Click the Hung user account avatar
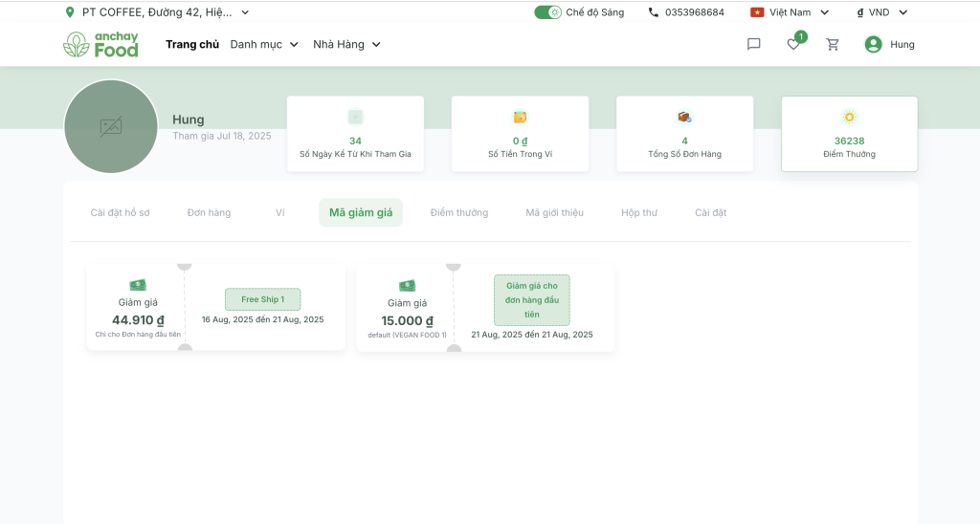Screen dimensions: 980x524 coord(873,44)
